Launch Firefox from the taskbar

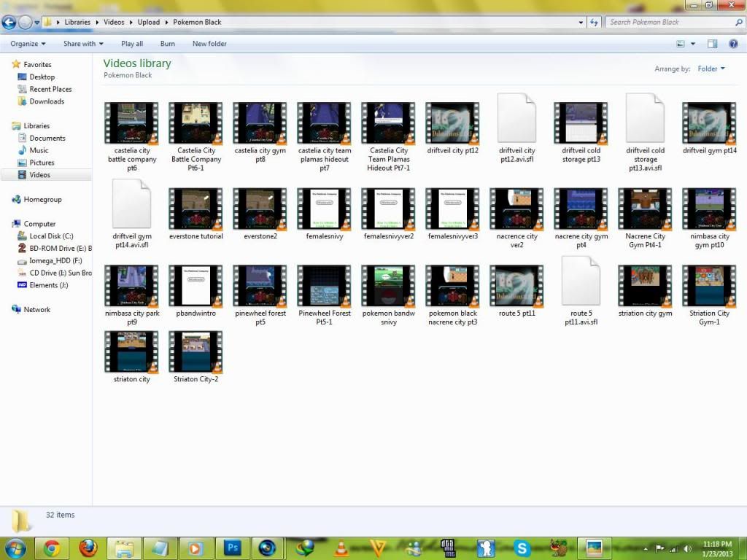click(x=88, y=548)
